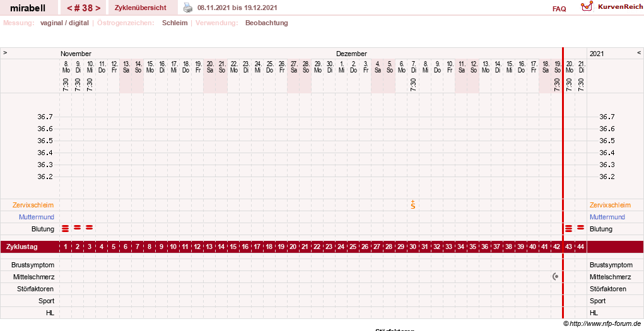Select cycle day 30 in the Zyklustag bar

(x=413, y=247)
